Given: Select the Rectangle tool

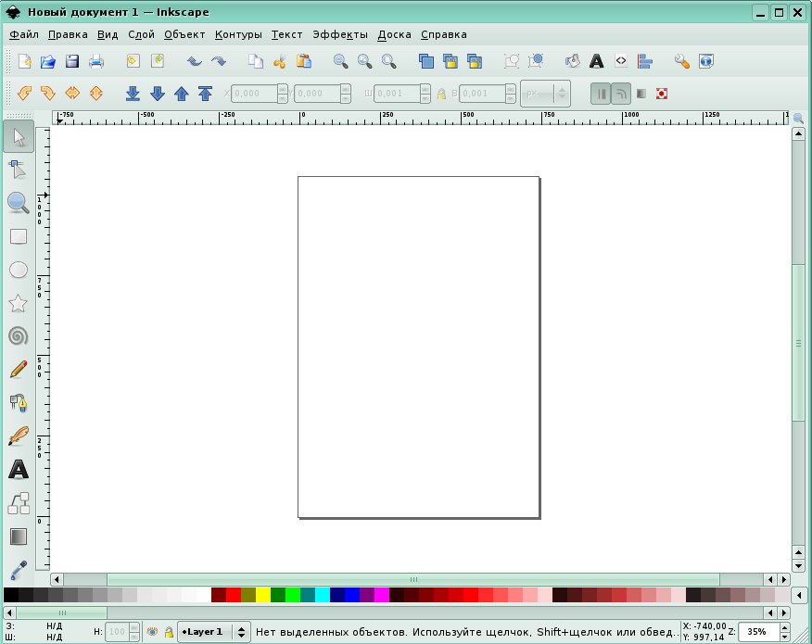Looking at the screenshot, I should (x=18, y=236).
